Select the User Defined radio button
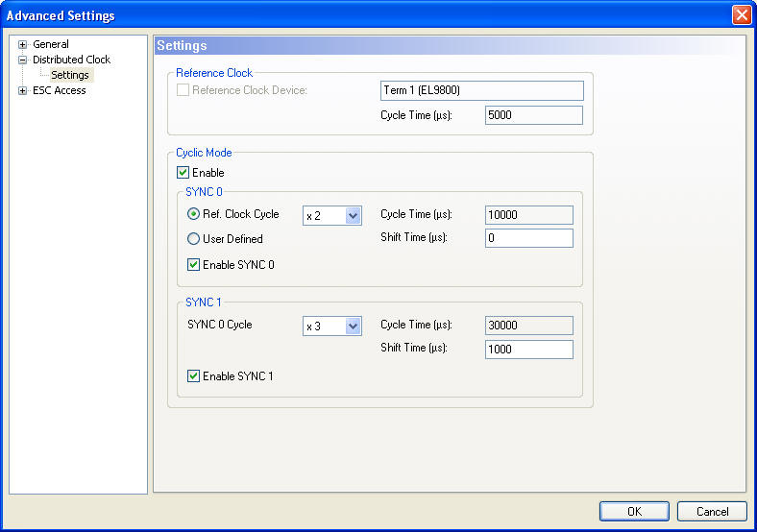Viewport: 757px width, 532px height. click(193, 238)
